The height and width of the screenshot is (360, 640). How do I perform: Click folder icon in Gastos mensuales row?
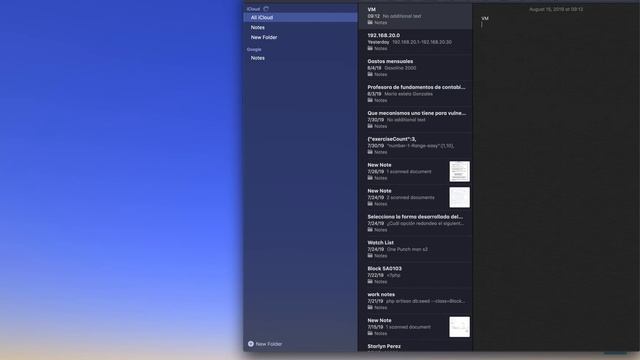(370, 74)
